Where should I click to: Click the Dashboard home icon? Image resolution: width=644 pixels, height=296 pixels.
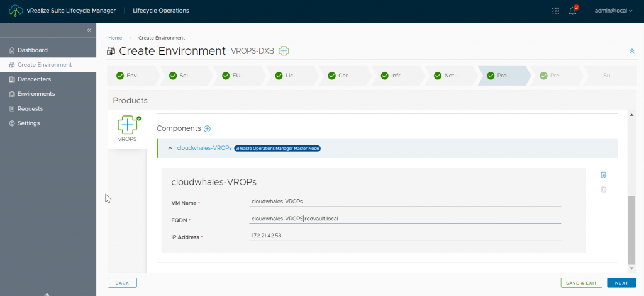click(11, 50)
